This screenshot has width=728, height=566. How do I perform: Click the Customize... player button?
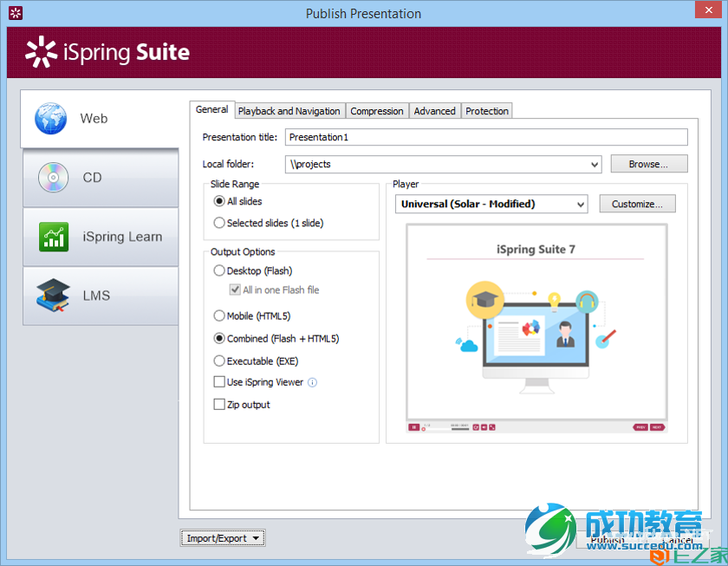click(638, 204)
